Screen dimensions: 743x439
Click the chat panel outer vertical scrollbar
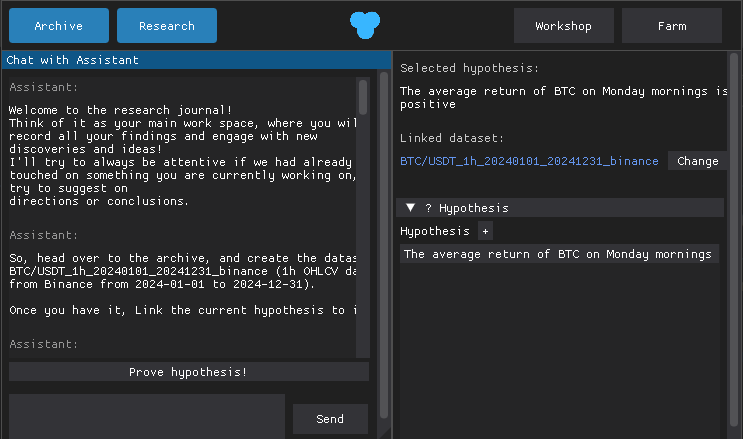coord(384,245)
